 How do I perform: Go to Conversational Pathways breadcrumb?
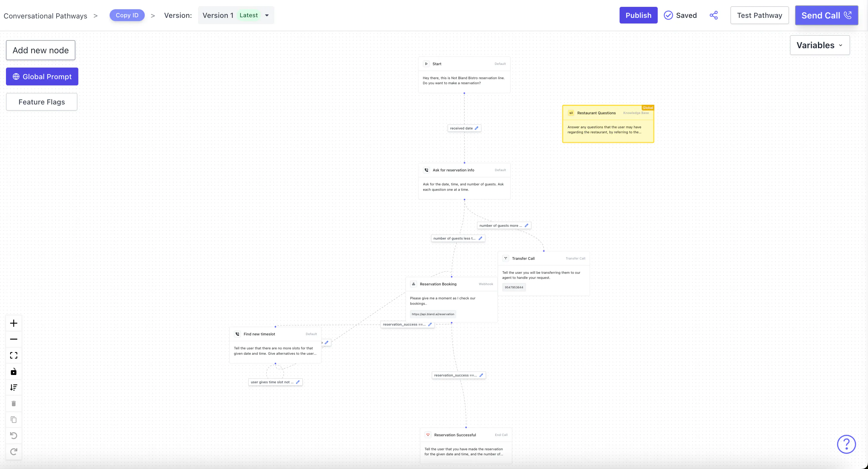(x=45, y=16)
